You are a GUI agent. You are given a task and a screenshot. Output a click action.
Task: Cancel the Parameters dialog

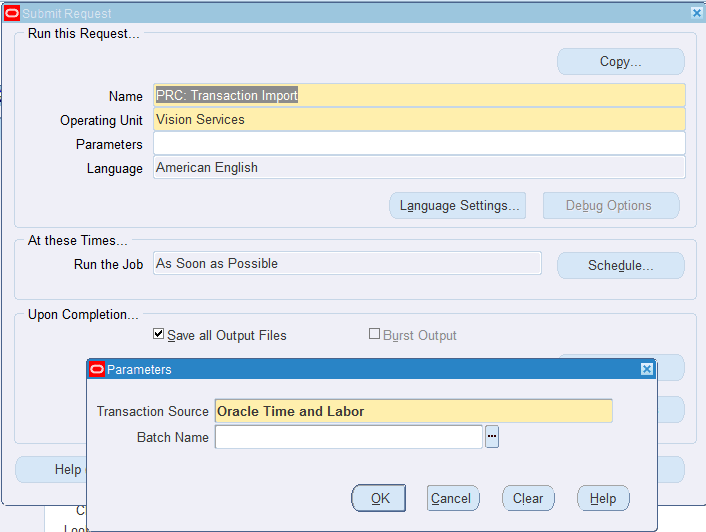[453, 498]
